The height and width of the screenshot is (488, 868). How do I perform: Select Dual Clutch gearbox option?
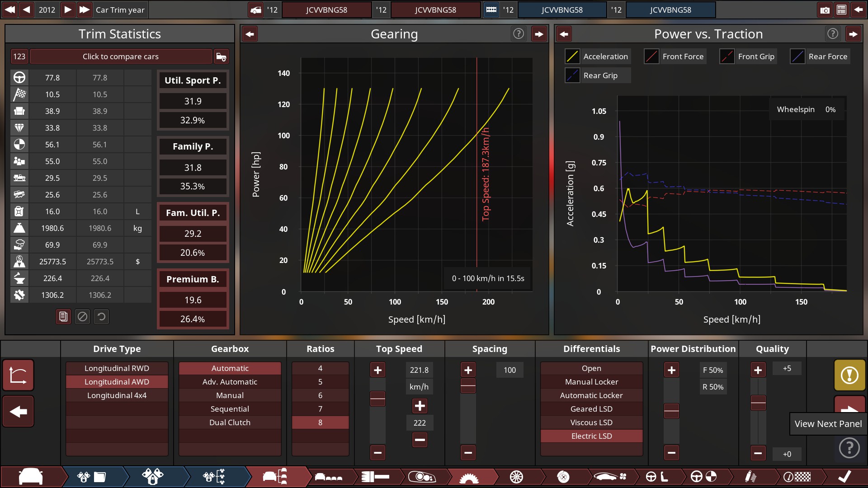click(230, 422)
